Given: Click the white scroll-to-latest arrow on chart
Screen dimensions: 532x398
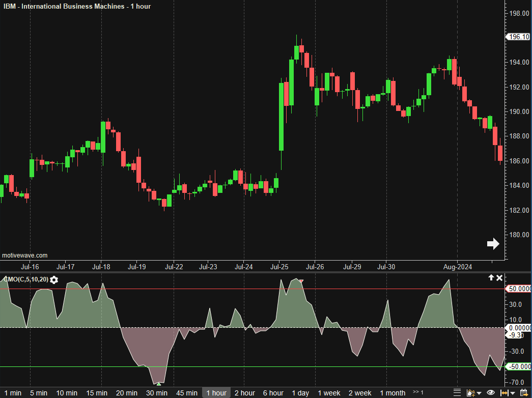Looking at the screenshot, I should [493, 244].
